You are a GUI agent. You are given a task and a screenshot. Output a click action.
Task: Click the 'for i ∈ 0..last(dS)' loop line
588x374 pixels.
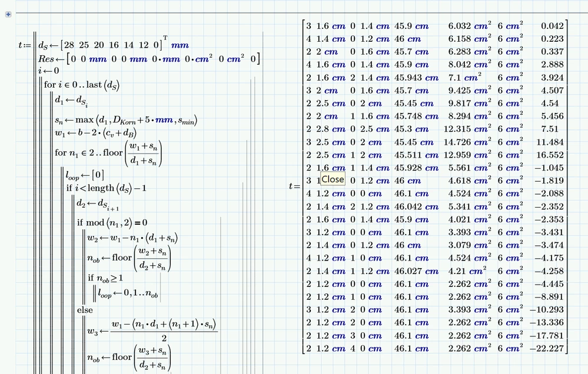(x=82, y=85)
